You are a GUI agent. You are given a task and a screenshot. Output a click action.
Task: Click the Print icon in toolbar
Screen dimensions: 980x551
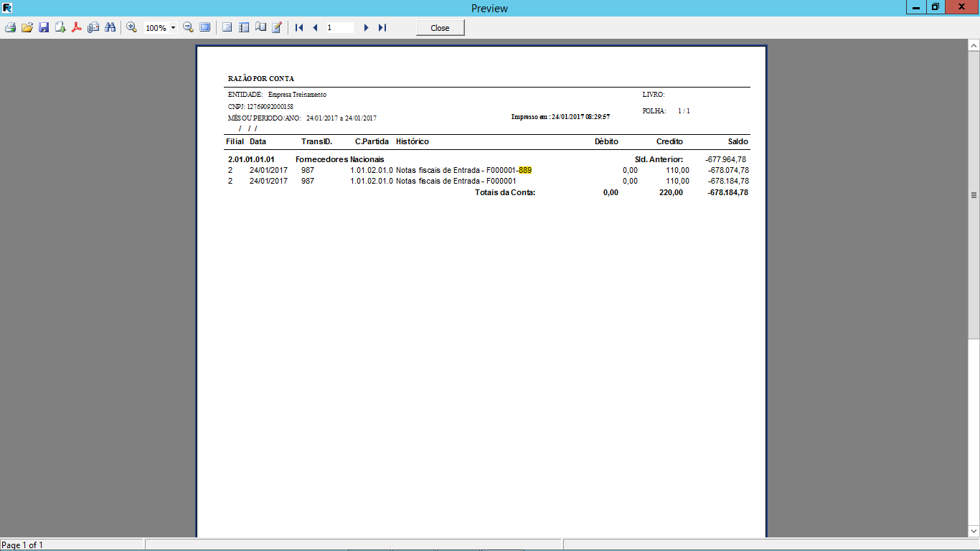click(10, 27)
